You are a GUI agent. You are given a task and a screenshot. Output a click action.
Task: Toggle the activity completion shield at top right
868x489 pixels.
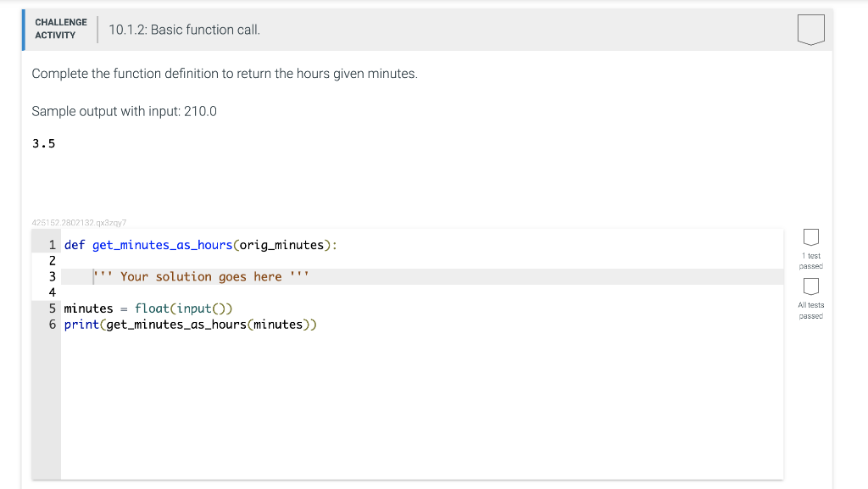(811, 28)
